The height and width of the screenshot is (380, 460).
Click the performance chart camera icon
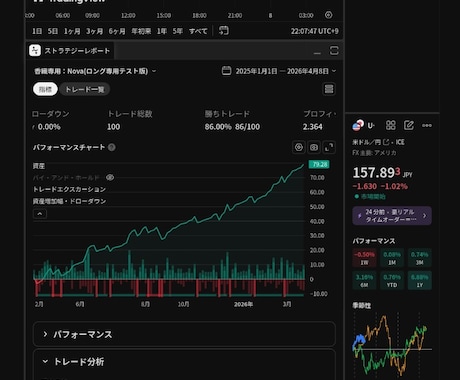pyautogui.click(x=314, y=147)
